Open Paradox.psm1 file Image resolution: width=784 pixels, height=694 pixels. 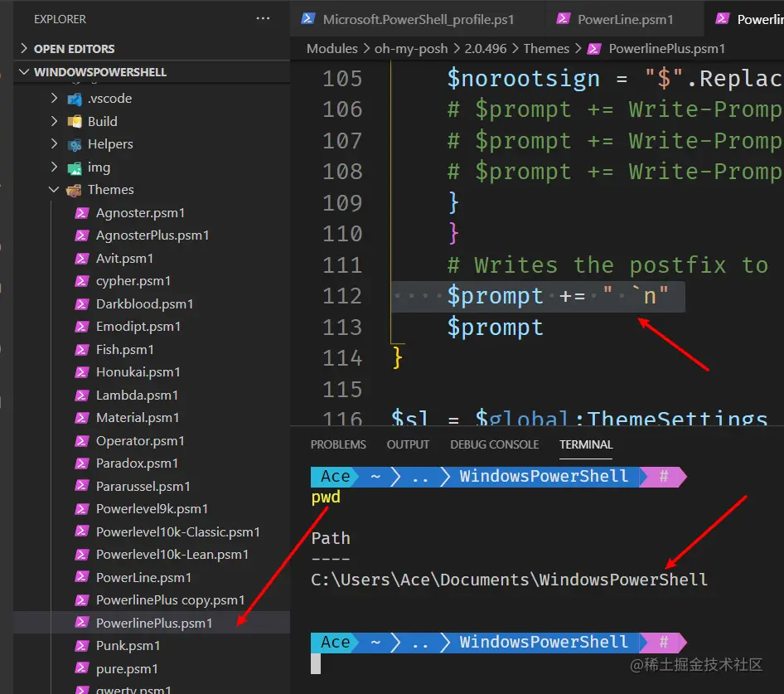pos(137,463)
